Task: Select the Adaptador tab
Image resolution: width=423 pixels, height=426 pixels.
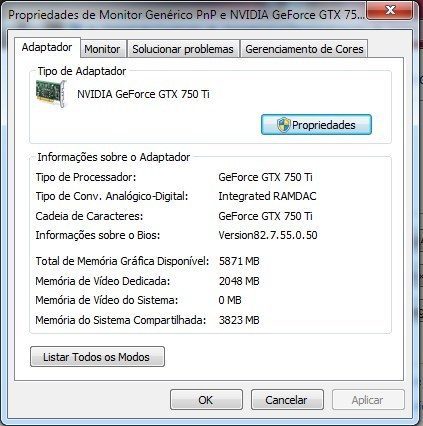Action: [47, 47]
